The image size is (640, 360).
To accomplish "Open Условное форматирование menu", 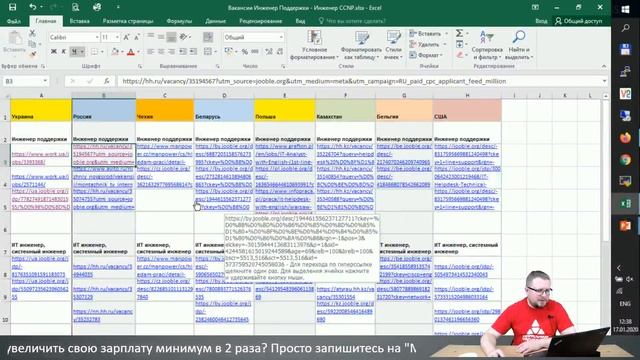I will (314, 45).
